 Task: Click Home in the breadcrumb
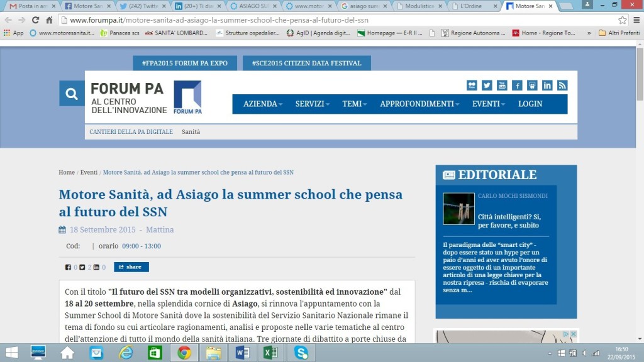[67, 172]
